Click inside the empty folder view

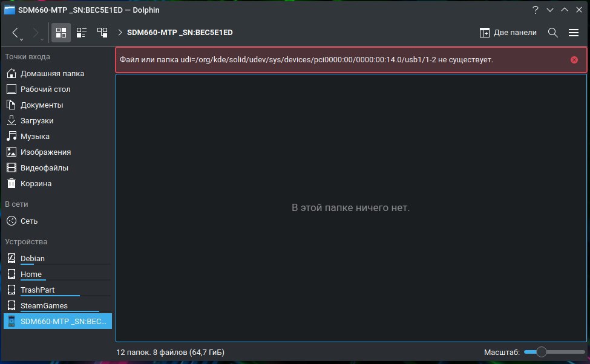click(x=351, y=208)
